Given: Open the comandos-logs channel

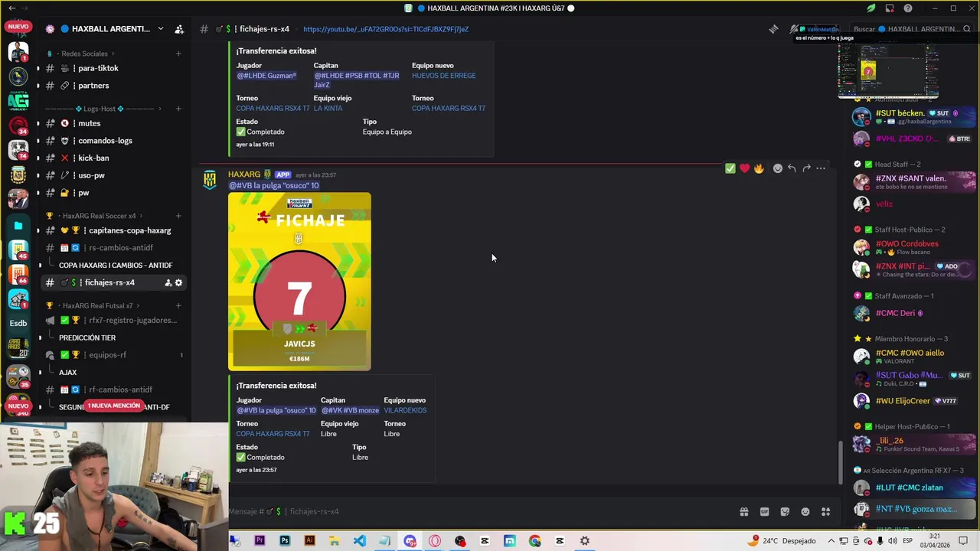Looking at the screenshot, I should coord(105,141).
